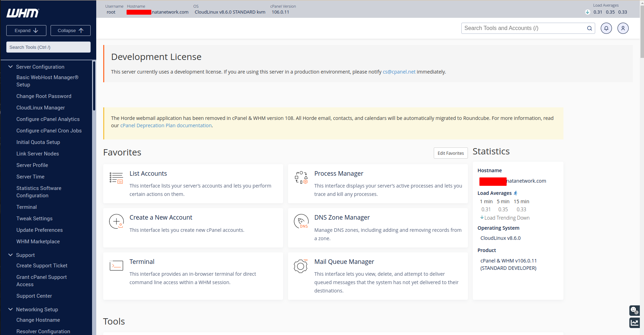Click the Development License heading
The image size is (644, 335).
[x=156, y=57]
